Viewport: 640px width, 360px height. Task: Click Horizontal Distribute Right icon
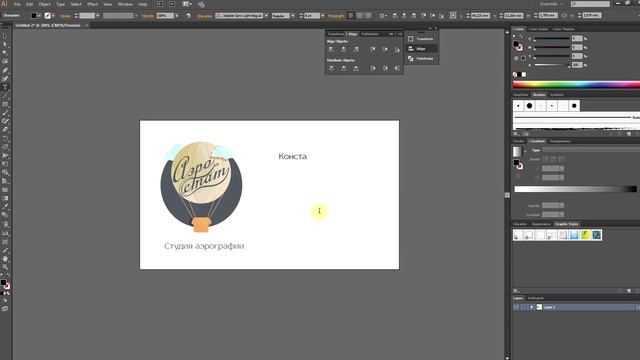pos(397,68)
